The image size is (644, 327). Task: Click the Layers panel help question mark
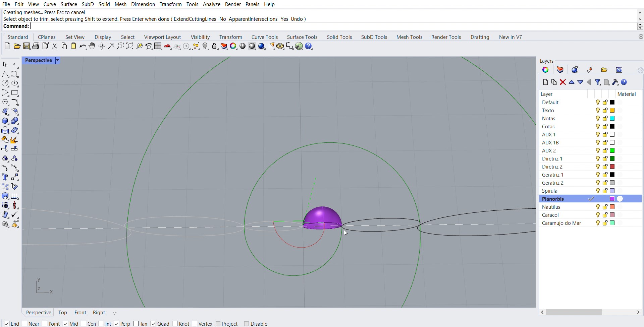(624, 82)
